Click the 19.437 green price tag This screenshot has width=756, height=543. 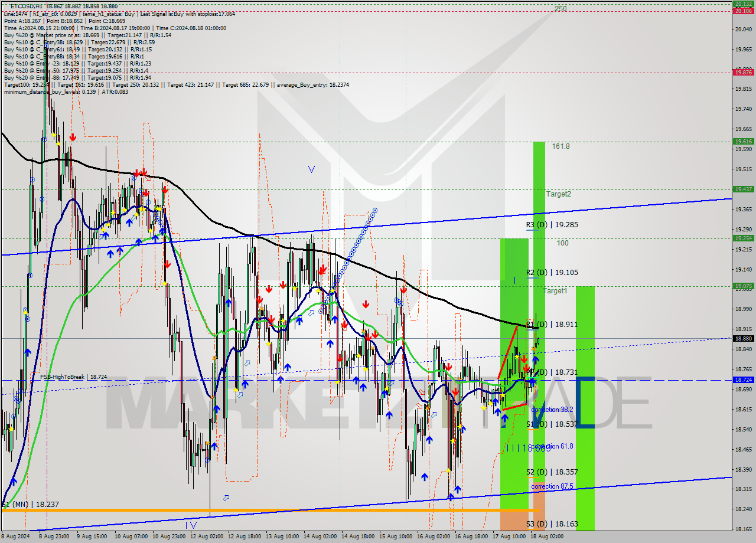pyautogui.click(x=742, y=189)
